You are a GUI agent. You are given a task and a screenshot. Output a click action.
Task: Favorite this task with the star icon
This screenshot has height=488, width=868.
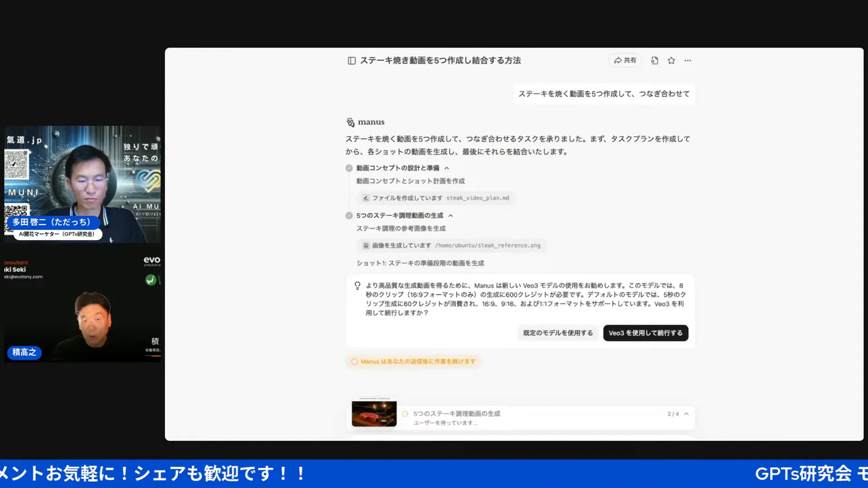(671, 60)
